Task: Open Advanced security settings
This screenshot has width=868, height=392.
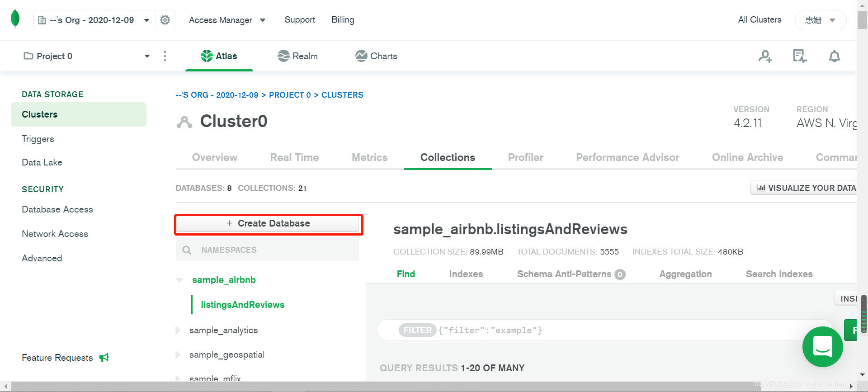Action: pyautogui.click(x=42, y=258)
